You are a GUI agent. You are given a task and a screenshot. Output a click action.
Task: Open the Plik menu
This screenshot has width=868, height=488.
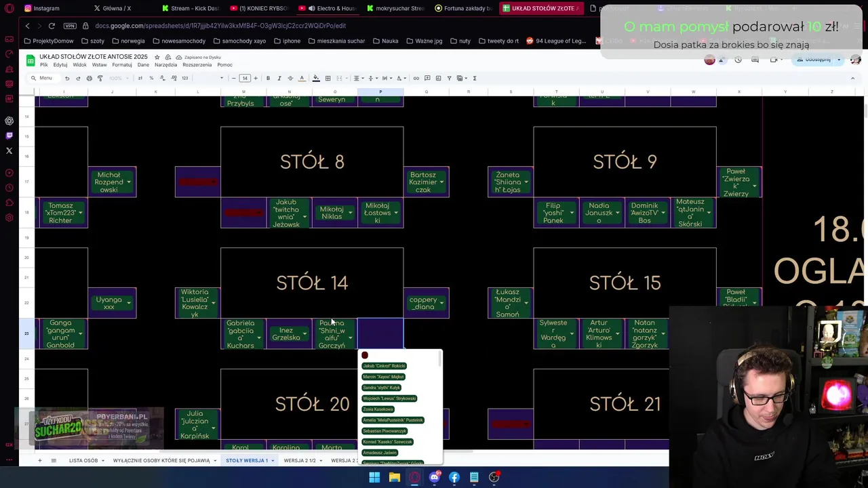[x=43, y=65]
